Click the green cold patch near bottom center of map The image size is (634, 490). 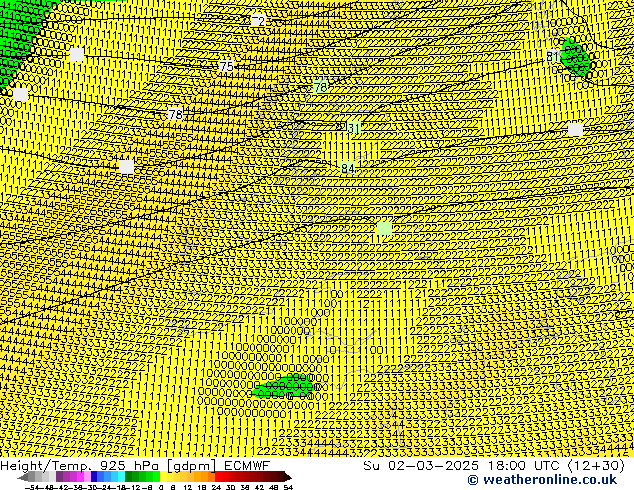tap(284, 387)
